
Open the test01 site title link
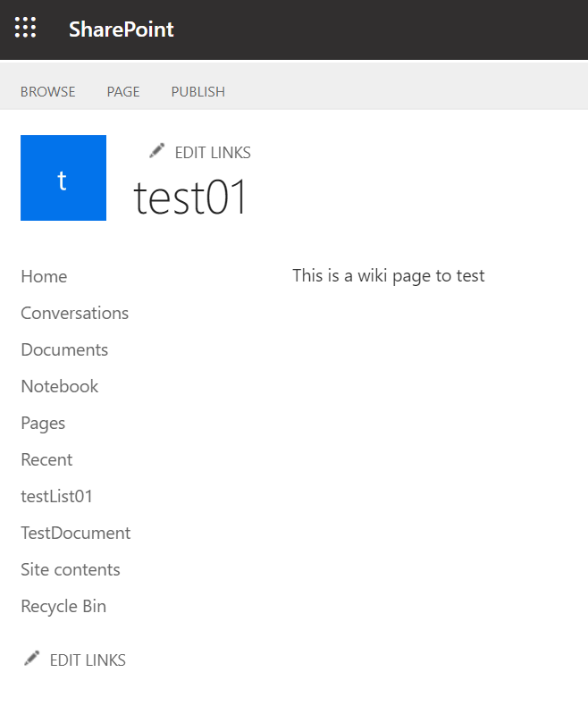tap(190, 198)
